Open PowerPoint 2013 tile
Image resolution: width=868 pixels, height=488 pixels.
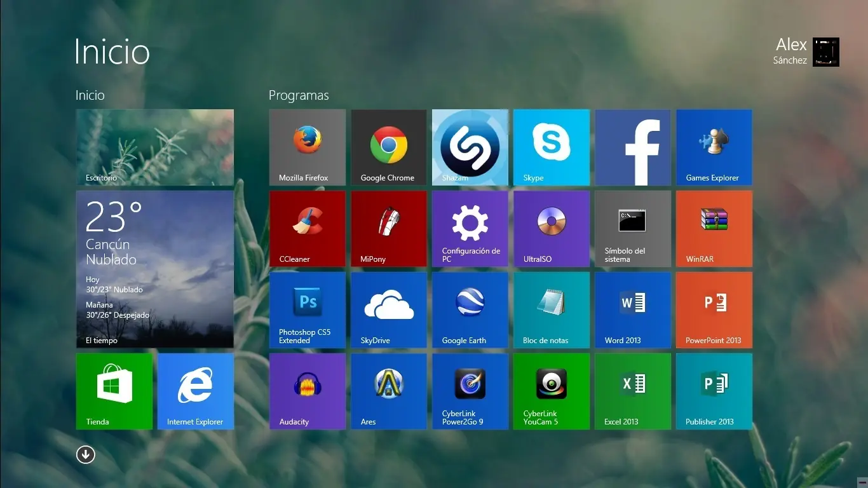point(714,310)
